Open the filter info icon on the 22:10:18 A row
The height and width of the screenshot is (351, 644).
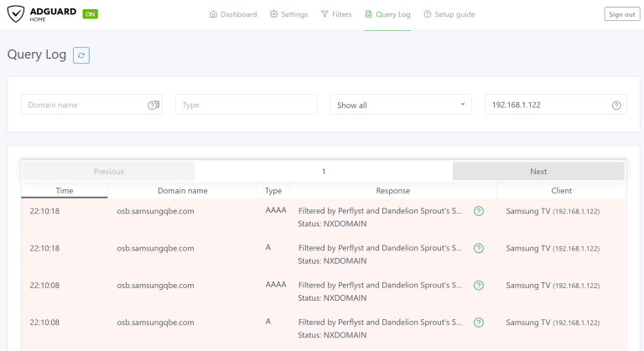(x=479, y=248)
